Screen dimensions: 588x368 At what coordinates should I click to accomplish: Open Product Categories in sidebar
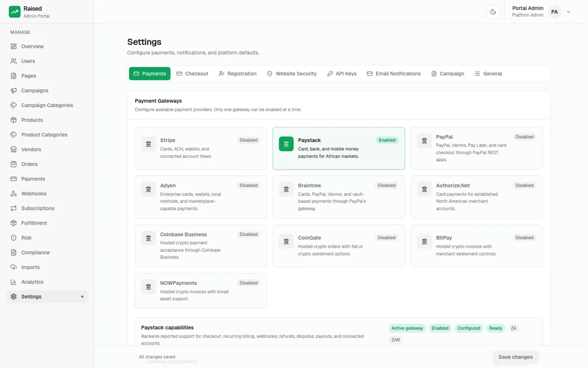click(x=47, y=135)
